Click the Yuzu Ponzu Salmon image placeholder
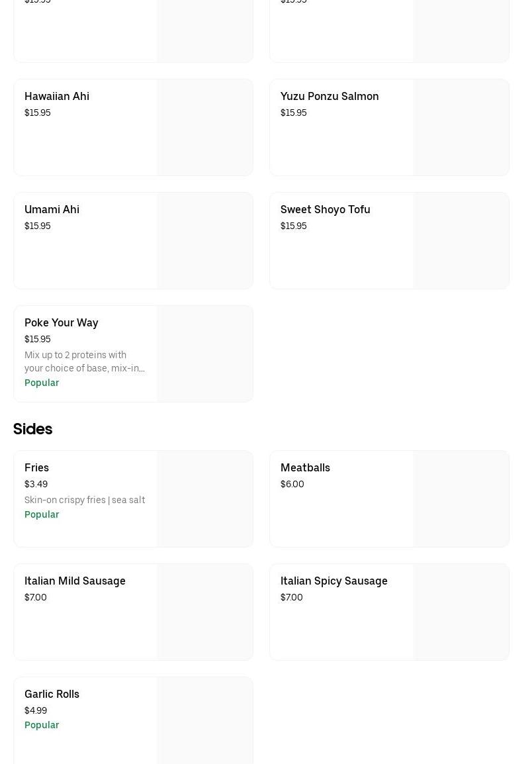532x764 pixels. coord(461,128)
